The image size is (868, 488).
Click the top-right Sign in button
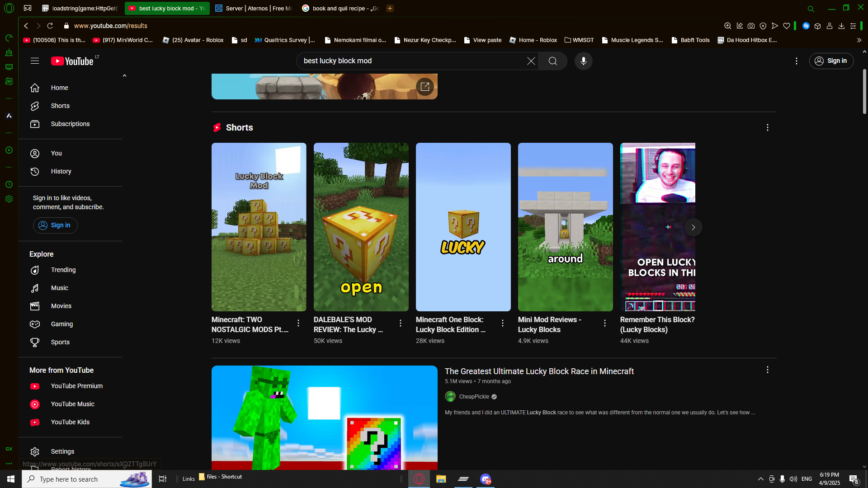point(831,61)
